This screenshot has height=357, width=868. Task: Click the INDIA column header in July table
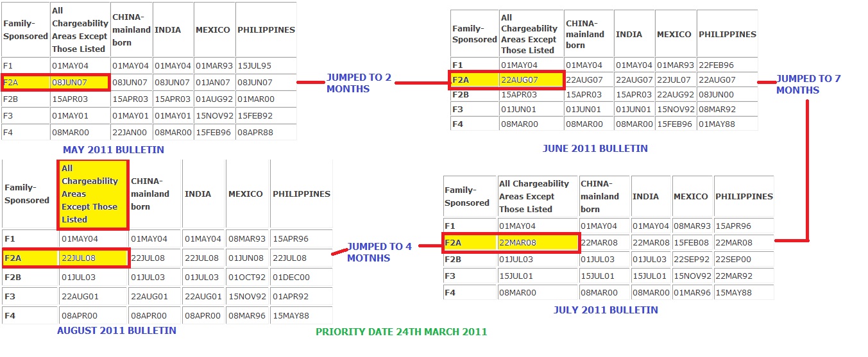click(645, 197)
